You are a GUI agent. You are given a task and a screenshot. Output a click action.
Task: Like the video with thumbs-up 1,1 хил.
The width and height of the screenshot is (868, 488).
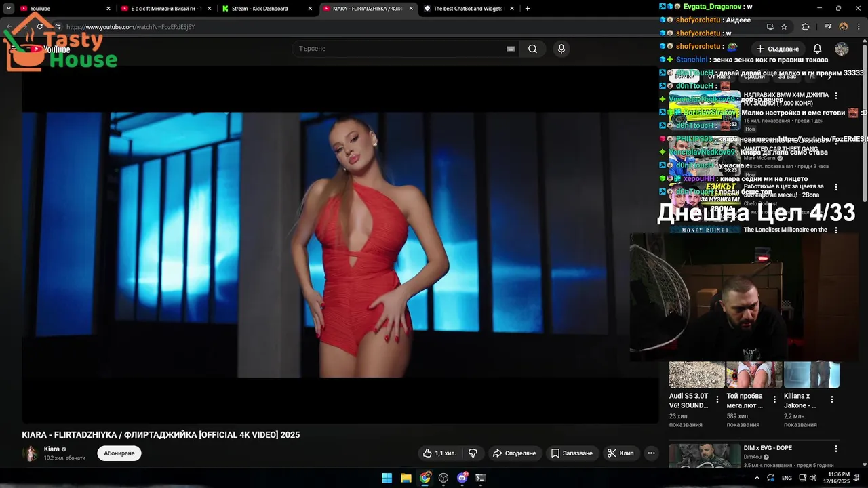point(439,453)
